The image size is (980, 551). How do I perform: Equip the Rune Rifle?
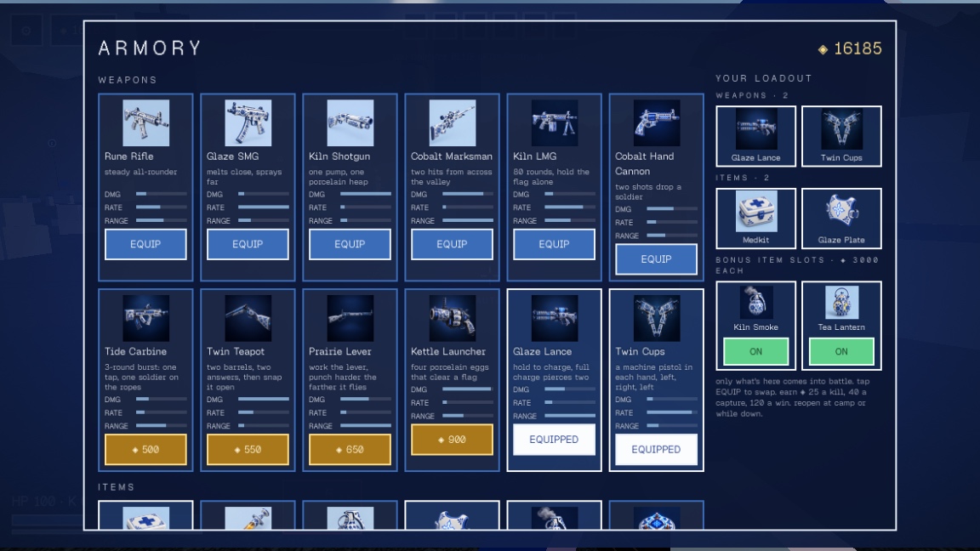coord(145,244)
